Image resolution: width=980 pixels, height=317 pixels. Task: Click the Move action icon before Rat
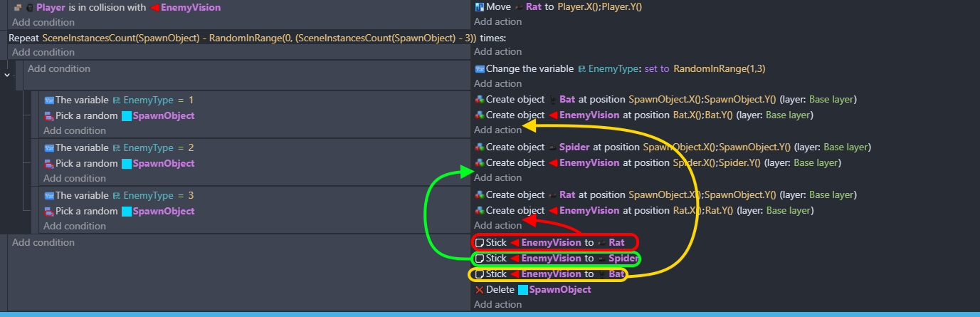[x=479, y=6]
